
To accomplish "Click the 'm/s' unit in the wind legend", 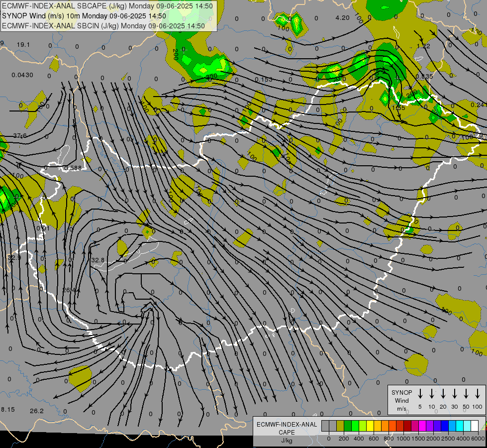I will point(401,409).
